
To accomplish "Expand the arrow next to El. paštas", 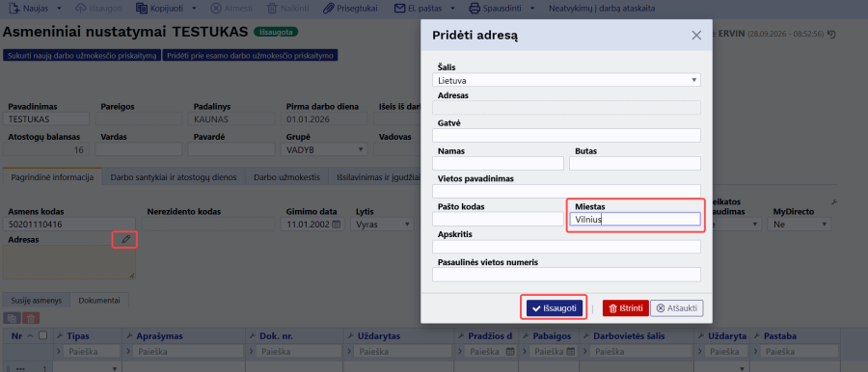I will (x=453, y=9).
